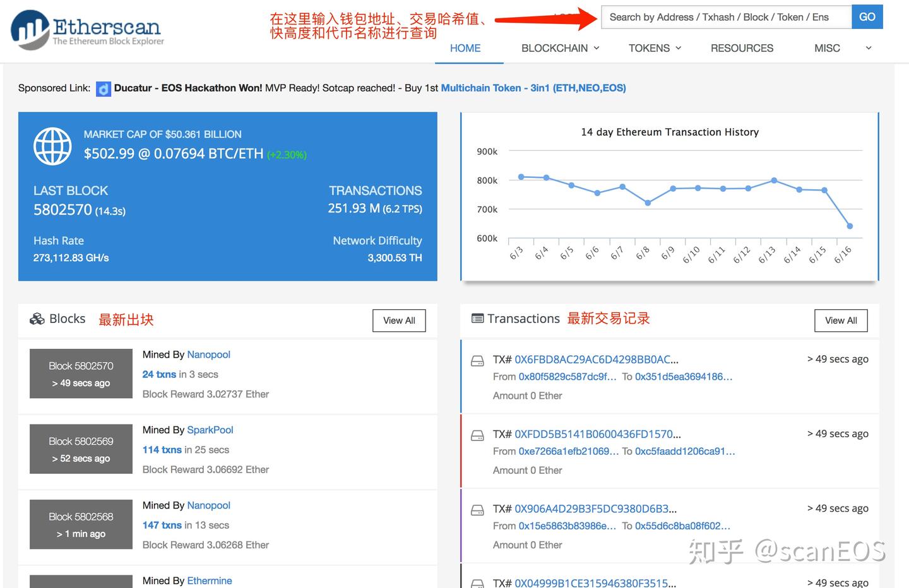Expand the TOKENS dropdown menu
The width and height of the screenshot is (909, 588).
pyautogui.click(x=654, y=48)
